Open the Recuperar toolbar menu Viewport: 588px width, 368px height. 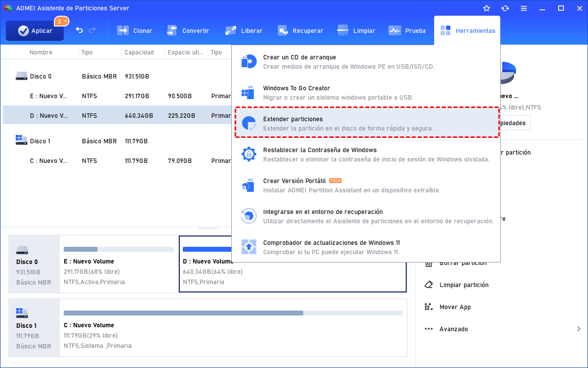tap(300, 30)
